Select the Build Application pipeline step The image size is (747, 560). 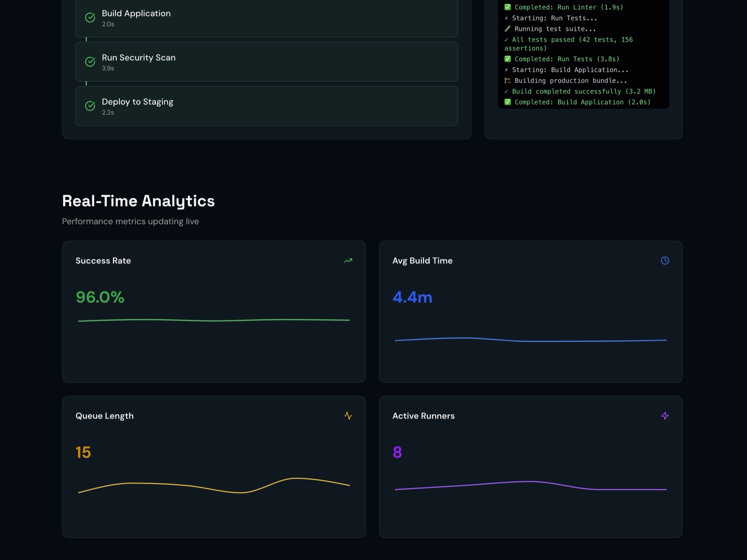[267, 18]
